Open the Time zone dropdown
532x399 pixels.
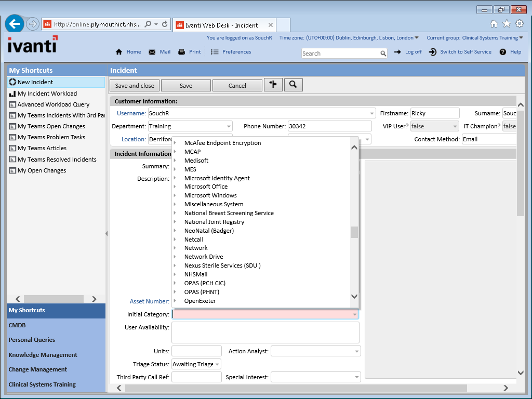point(417,37)
